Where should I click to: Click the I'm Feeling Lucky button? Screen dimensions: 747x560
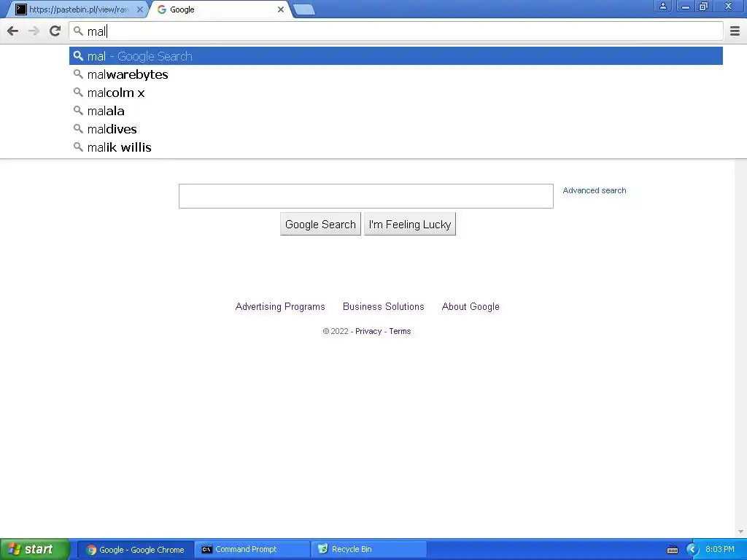(x=410, y=225)
